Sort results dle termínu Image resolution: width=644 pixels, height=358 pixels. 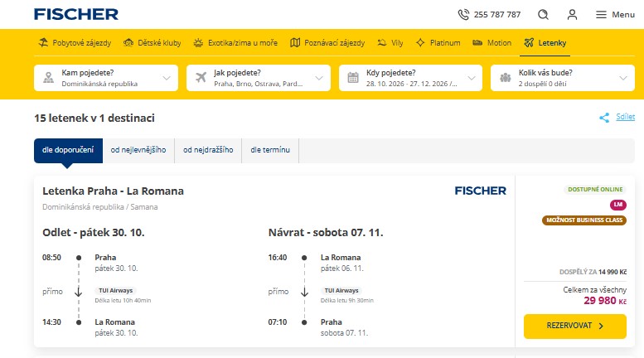click(x=270, y=150)
